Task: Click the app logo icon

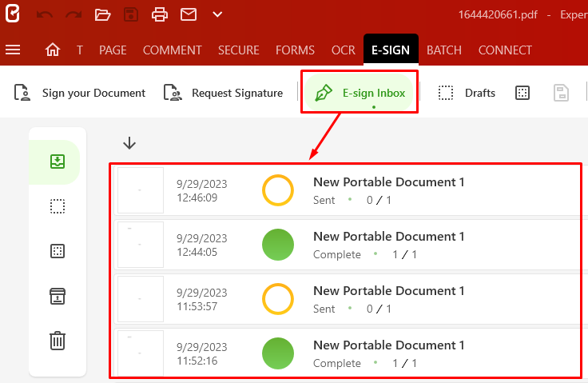Action: point(12,14)
